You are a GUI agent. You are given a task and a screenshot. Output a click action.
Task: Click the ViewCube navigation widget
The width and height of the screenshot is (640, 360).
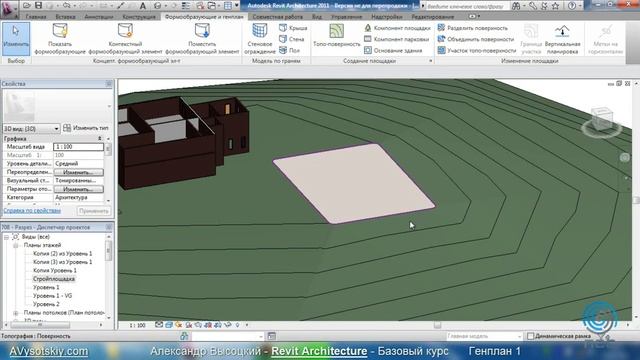click(602, 121)
